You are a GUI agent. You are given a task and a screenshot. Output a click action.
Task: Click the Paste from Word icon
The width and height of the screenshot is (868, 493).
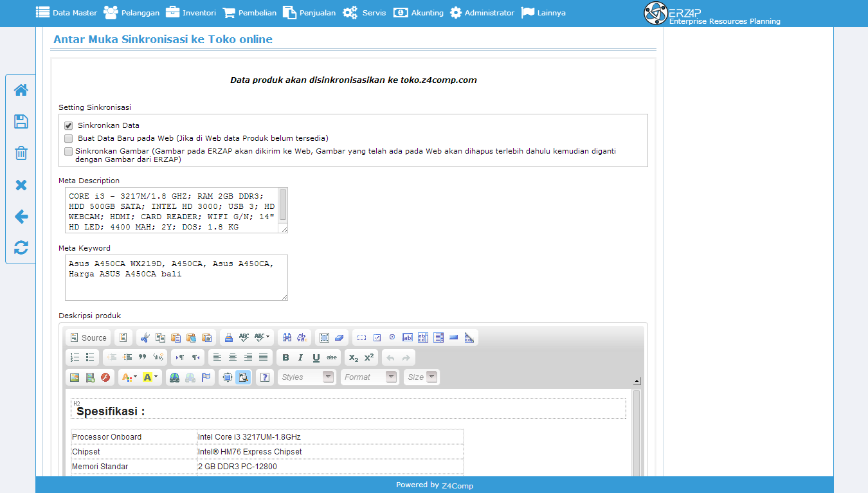pos(206,338)
